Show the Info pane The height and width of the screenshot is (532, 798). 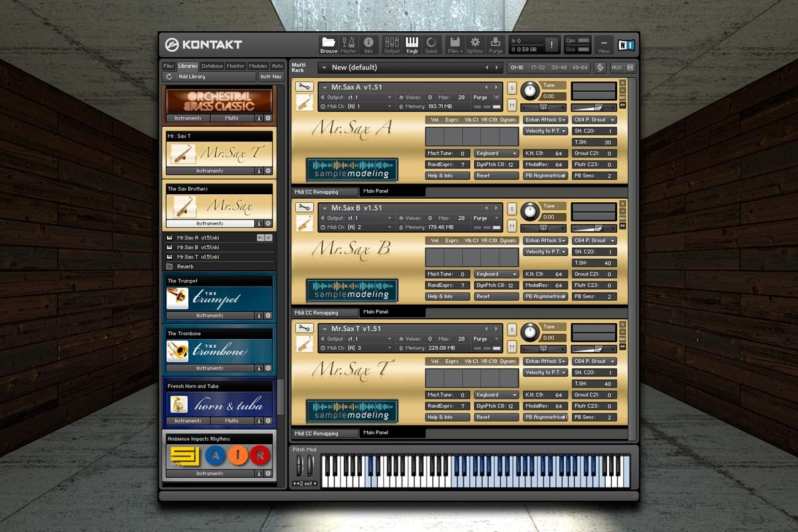click(x=368, y=44)
